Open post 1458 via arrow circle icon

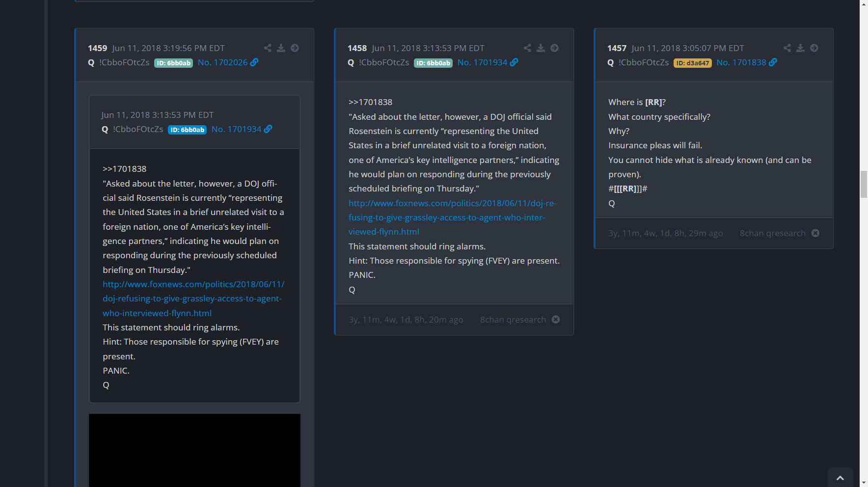pos(554,48)
